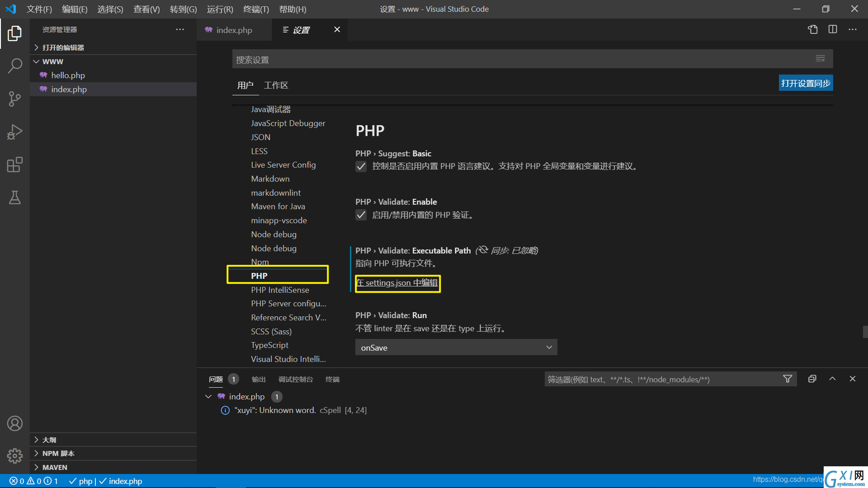The image size is (868, 488).
Task: Close the Settings editor tab
Action: [337, 29]
